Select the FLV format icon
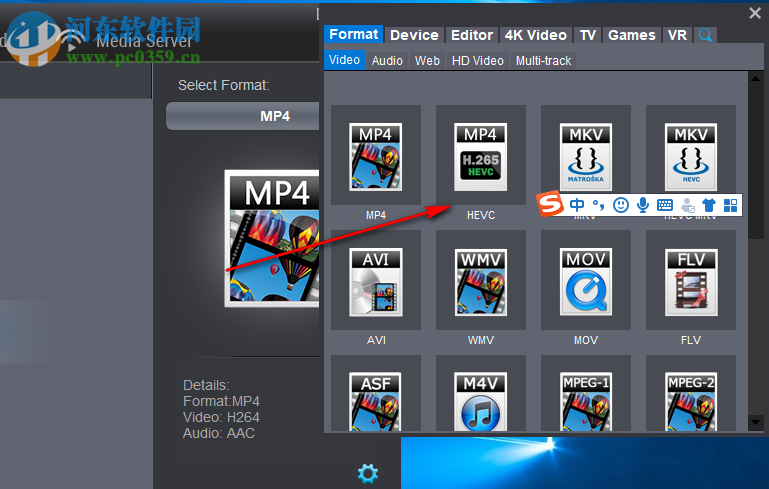The width and height of the screenshot is (769, 489). pos(691,282)
